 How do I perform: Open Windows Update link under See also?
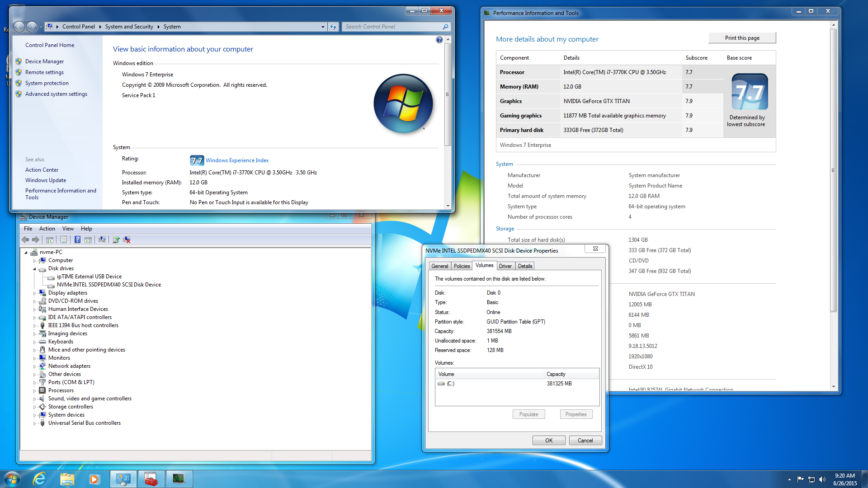coord(46,180)
